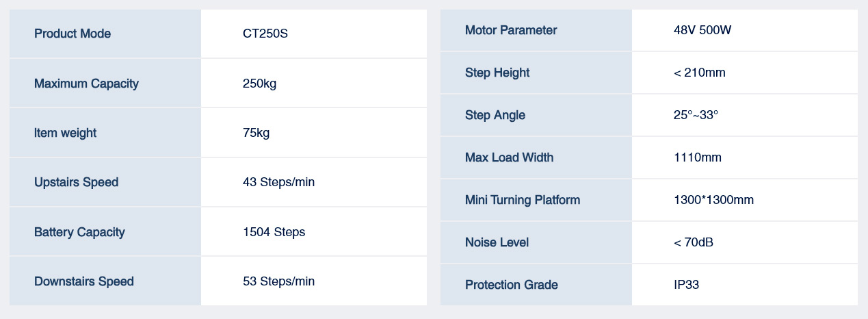Select the 53 Steps/min value
The width and height of the screenshot is (868, 319).
tap(278, 281)
